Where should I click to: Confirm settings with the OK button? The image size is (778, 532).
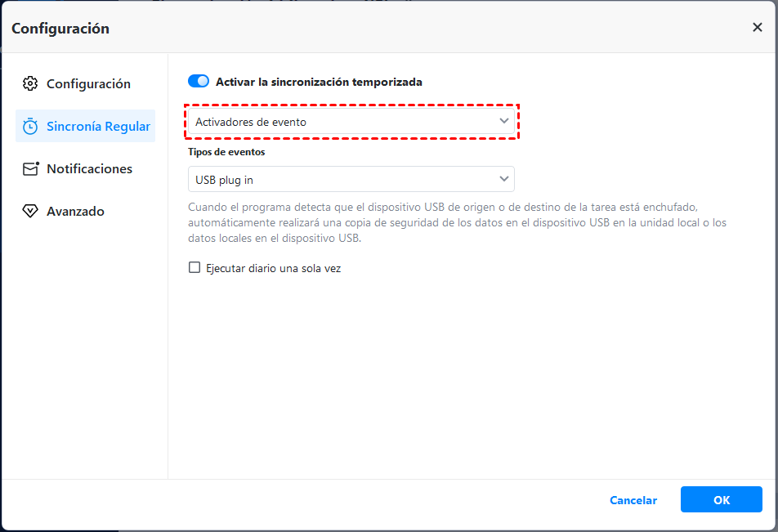721,500
